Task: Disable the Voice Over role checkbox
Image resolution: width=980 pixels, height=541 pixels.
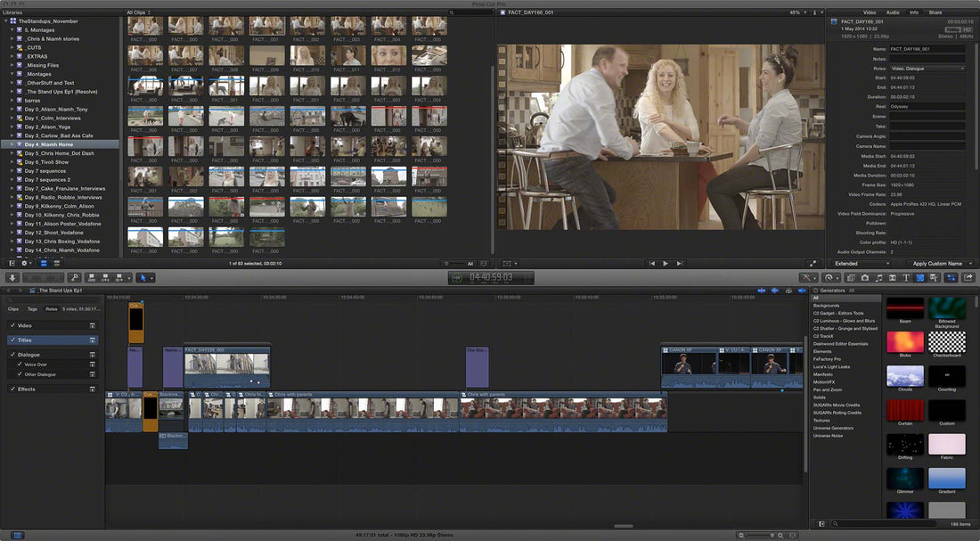Action: [x=20, y=364]
